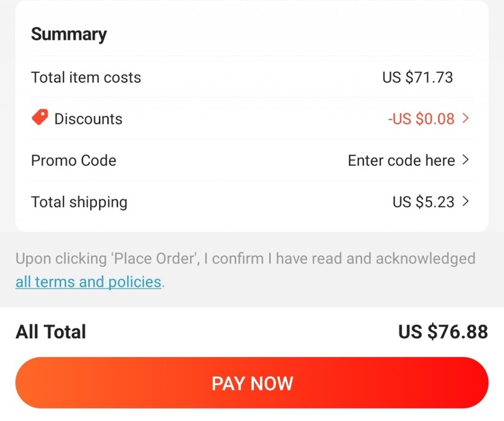The image size is (504, 421).
Task: Tap the All Total label
Action: [x=50, y=332]
